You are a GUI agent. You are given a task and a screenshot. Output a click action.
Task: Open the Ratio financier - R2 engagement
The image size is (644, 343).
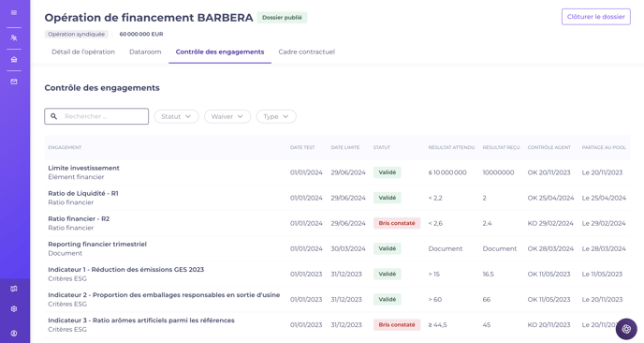79,218
